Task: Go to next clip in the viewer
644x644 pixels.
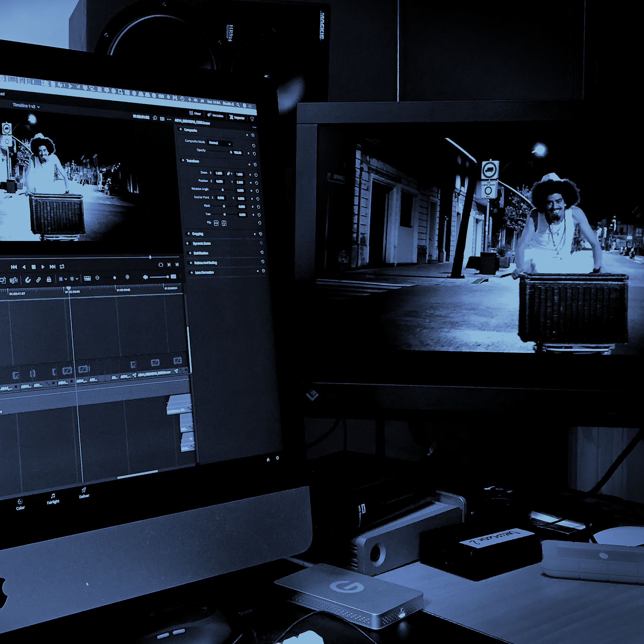Action: tap(169, 265)
